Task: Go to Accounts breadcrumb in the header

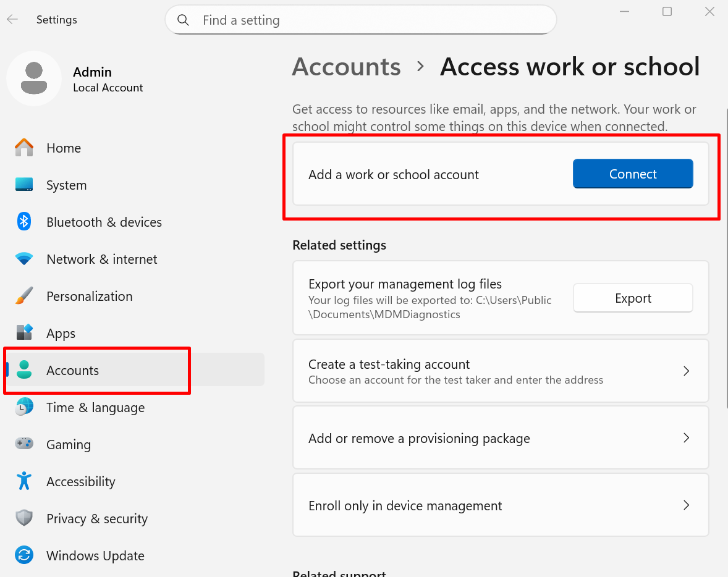Action: pyautogui.click(x=346, y=67)
